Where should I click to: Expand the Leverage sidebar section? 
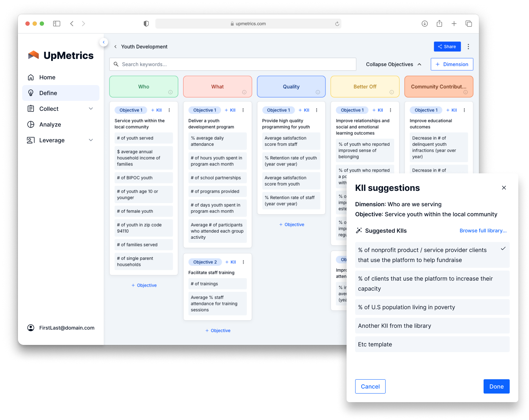point(90,140)
